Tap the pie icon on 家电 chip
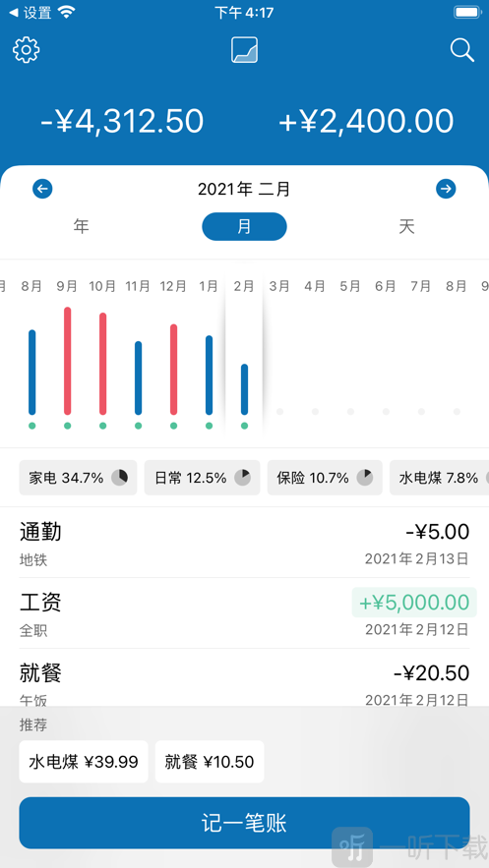The height and width of the screenshot is (868, 489). pyautogui.click(x=120, y=477)
